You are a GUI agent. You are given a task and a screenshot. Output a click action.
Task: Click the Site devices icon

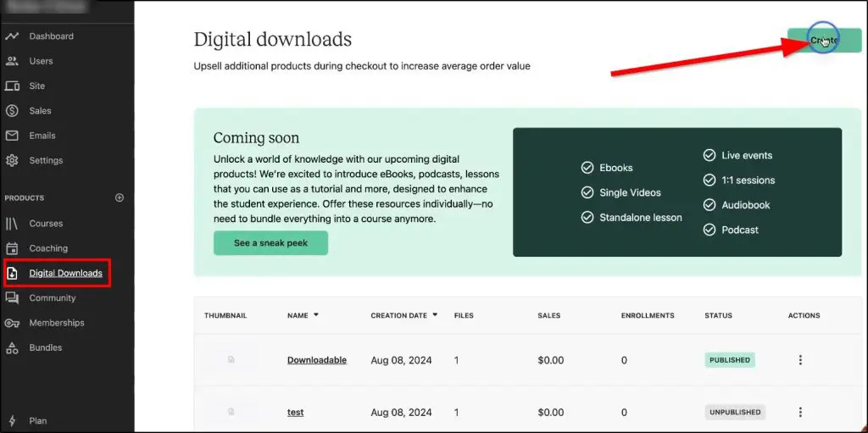pyautogui.click(x=12, y=86)
